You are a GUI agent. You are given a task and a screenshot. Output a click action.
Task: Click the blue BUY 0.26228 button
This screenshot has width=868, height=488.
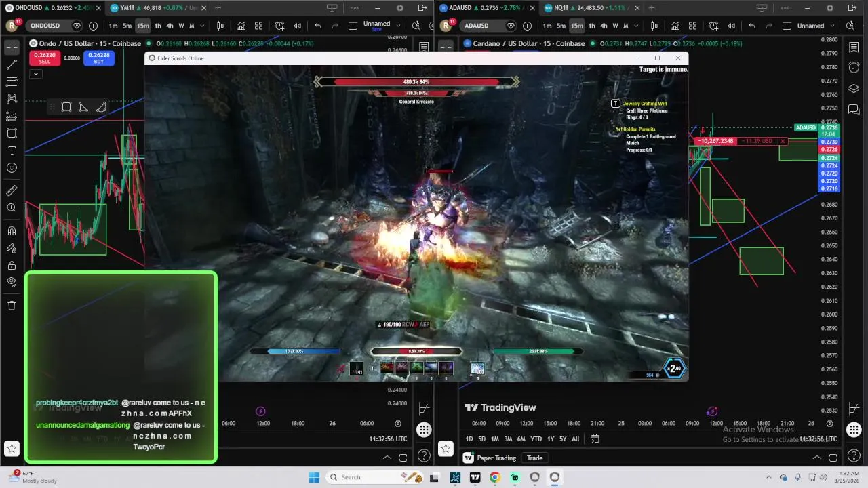click(99, 58)
